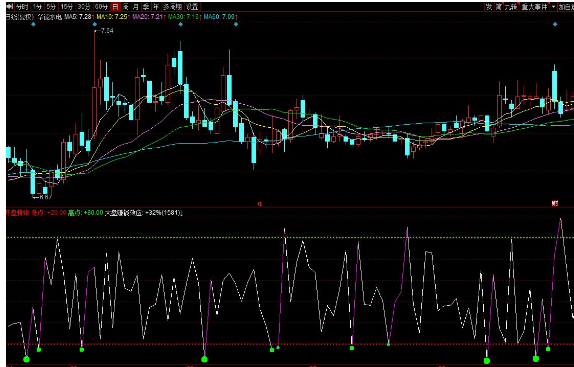The width and height of the screenshot is (574, 367).
Task: Click the blue diamond marker above the 7.54 high
Action: tap(95, 25)
